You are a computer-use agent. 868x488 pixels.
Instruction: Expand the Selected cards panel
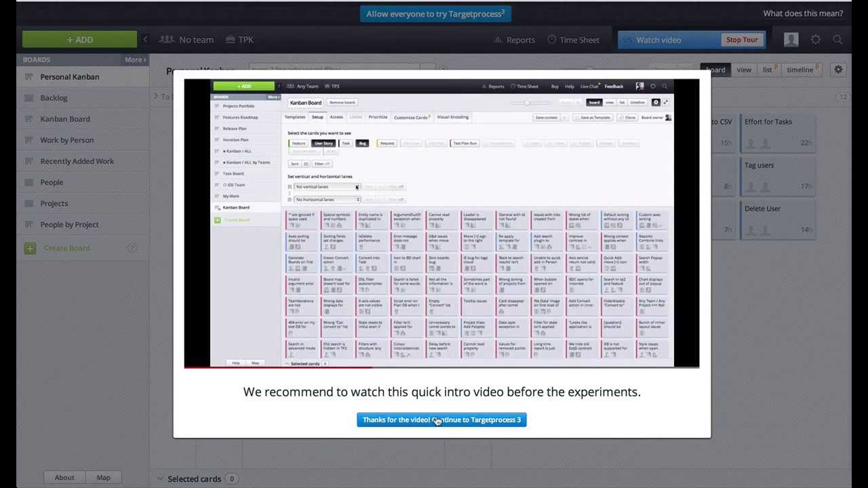pos(160,479)
